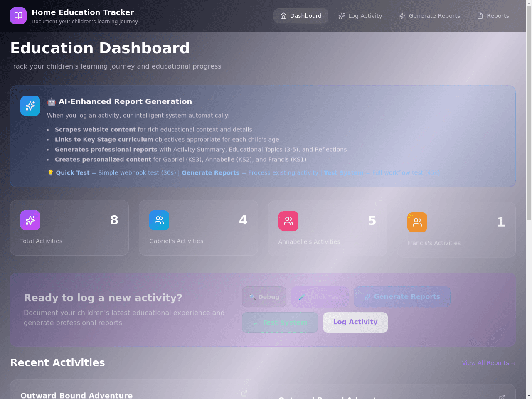Viewport: 532px width, 399px height.
Task: Click the Total Activities count 8
Action: tap(114, 220)
